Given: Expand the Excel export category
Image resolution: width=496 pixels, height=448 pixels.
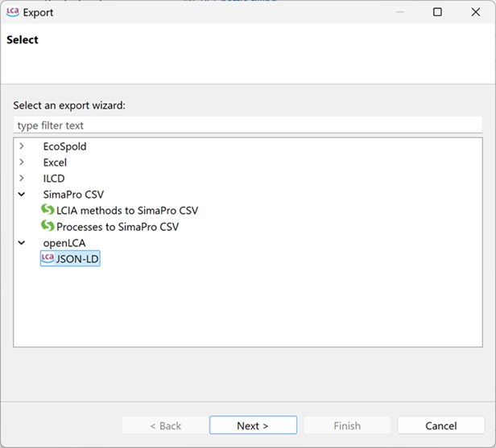Looking at the screenshot, I should 22,162.
